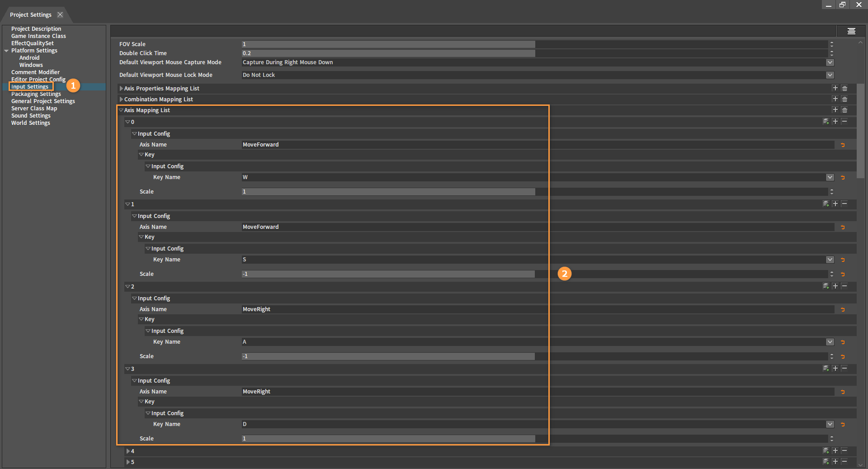Remove axis mapping element 0
Image resolution: width=868 pixels, height=469 pixels.
(844, 122)
